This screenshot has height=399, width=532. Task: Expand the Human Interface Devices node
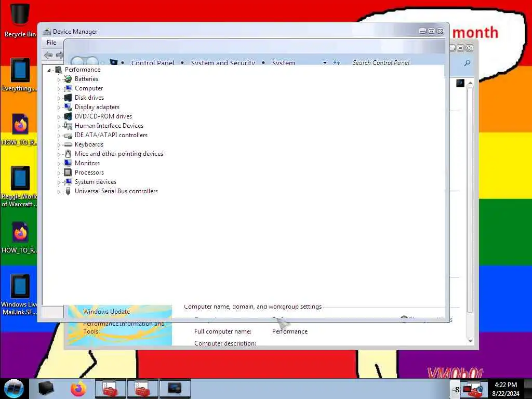(x=59, y=126)
